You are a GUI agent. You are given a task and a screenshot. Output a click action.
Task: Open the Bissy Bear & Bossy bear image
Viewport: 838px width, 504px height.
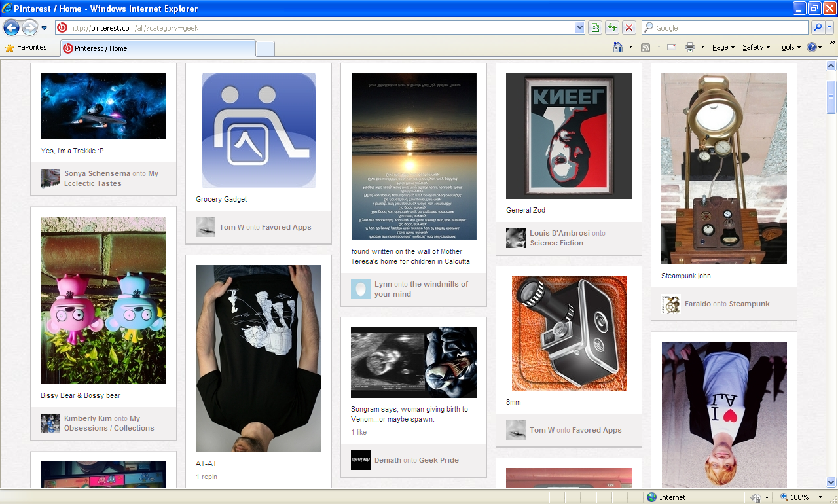tap(103, 300)
